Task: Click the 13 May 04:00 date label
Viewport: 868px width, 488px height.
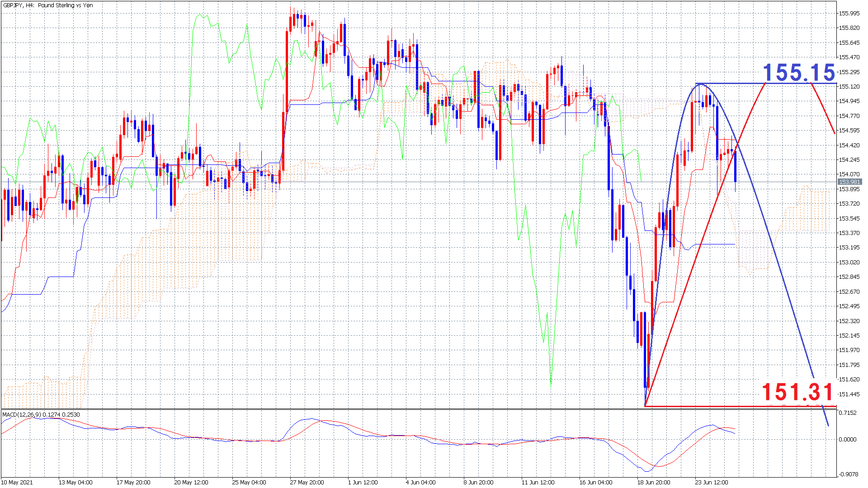Action: click(x=75, y=482)
